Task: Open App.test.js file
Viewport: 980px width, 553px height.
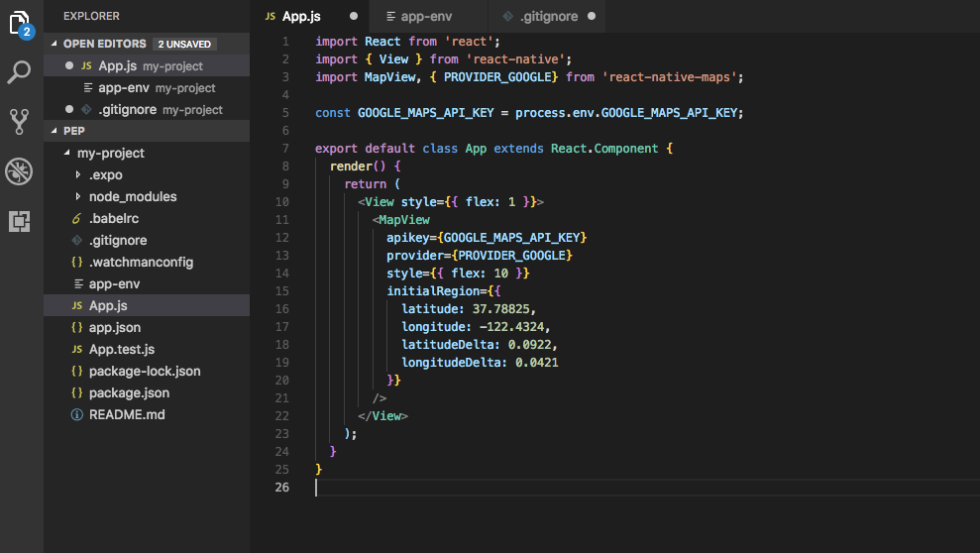Action: click(x=147, y=349)
